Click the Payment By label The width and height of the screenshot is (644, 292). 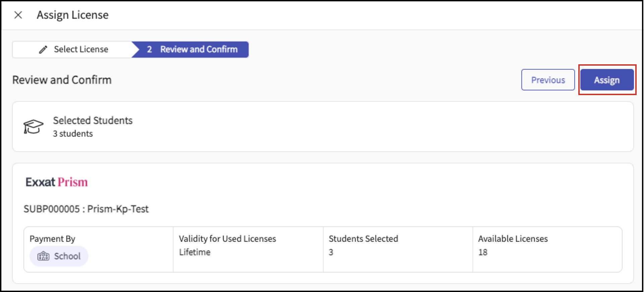coord(52,239)
